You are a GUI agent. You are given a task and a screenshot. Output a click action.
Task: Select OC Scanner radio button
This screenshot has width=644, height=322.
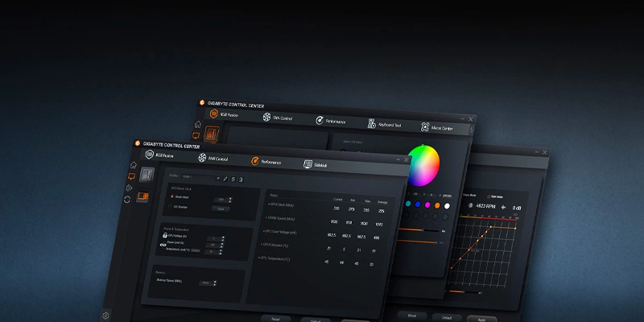tap(170, 207)
